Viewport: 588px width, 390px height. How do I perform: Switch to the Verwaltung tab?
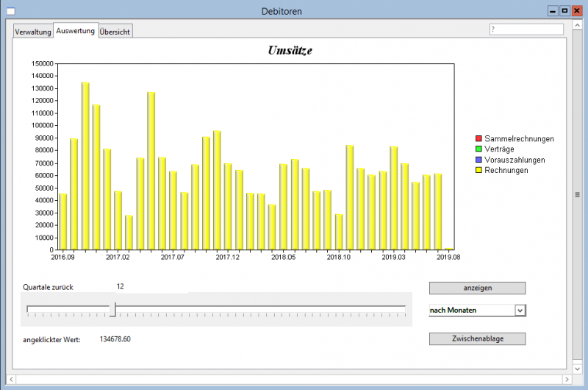coord(33,32)
